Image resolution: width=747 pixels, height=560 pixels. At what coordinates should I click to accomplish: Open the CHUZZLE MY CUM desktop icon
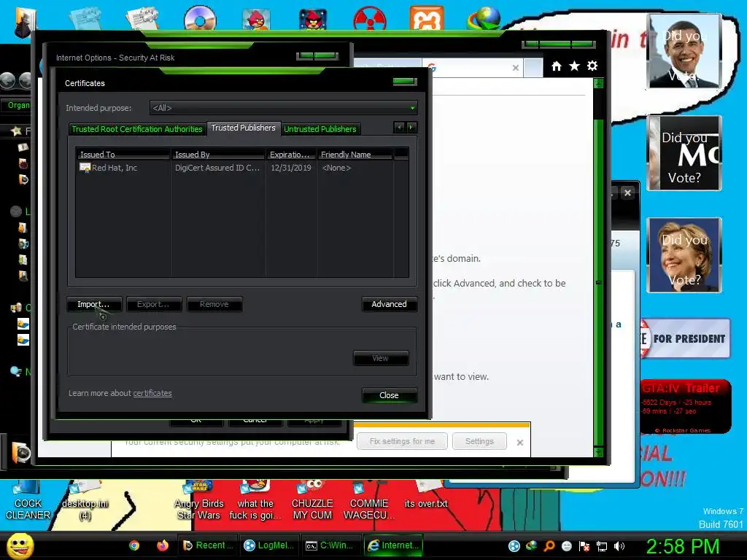[x=312, y=500]
